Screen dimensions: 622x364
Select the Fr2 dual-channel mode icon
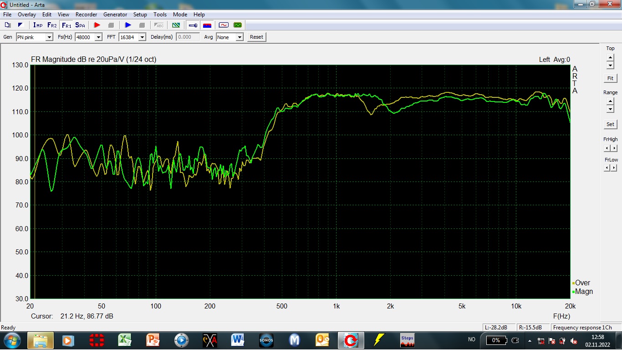(52, 25)
